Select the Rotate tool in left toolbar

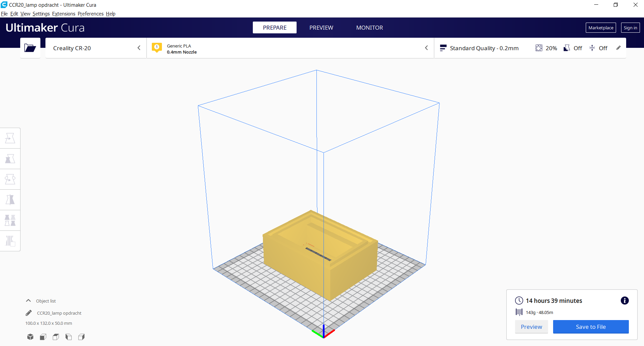10,179
